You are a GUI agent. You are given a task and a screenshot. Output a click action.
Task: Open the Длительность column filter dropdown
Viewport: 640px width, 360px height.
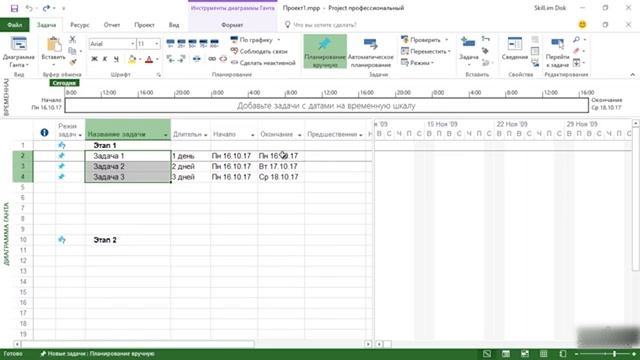click(x=206, y=135)
